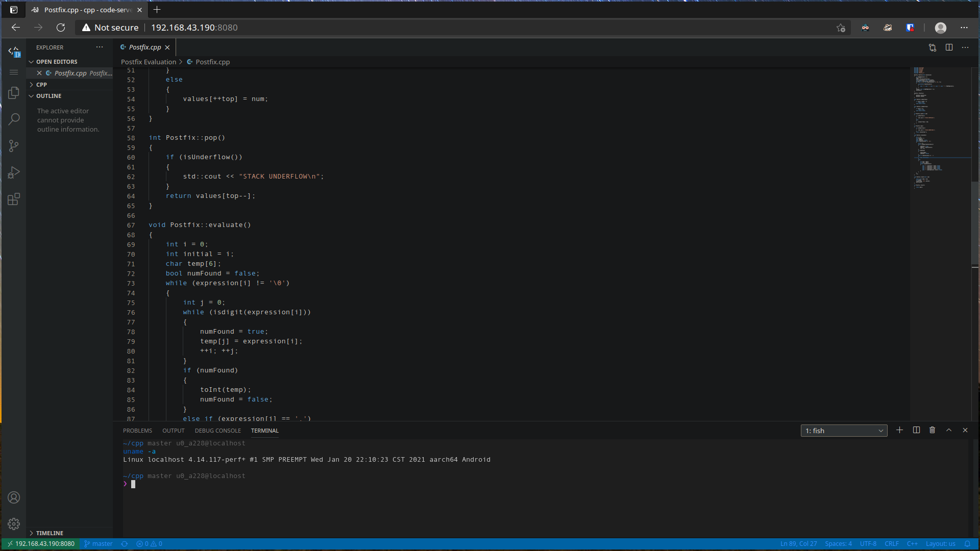This screenshot has height=551, width=980.
Task: Click the browser address bar URL
Action: click(194, 28)
